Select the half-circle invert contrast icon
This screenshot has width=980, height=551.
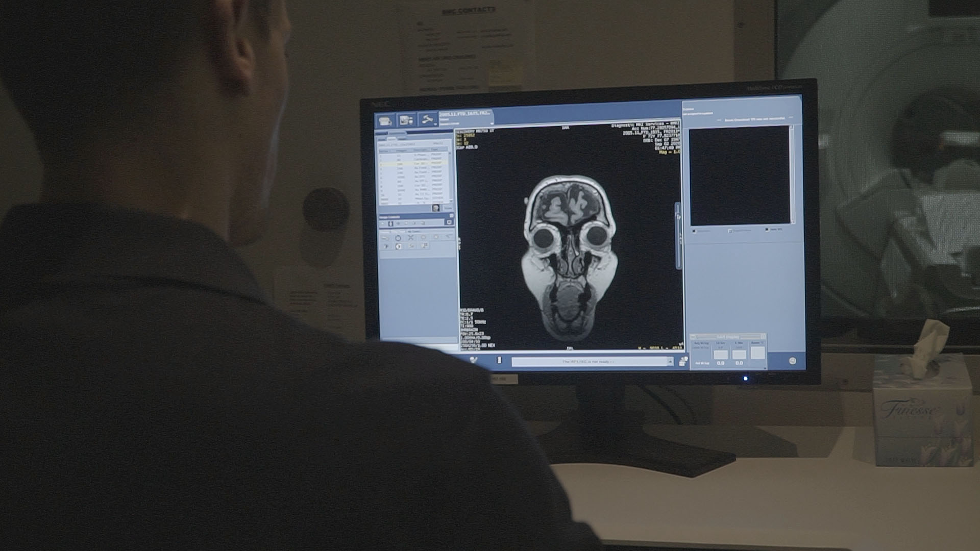click(x=398, y=246)
